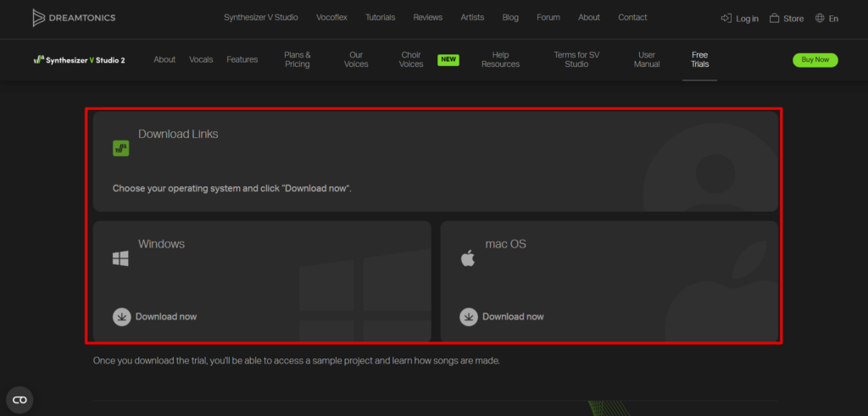The image size is (868, 416).
Task: Click Download now for mac OS
Action: [513, 317]
